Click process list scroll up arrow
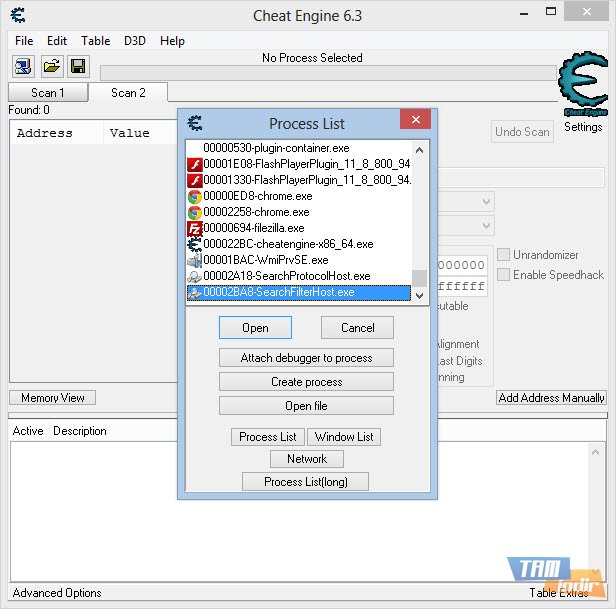The image size is (616, 609). click(x=420, y=150)
